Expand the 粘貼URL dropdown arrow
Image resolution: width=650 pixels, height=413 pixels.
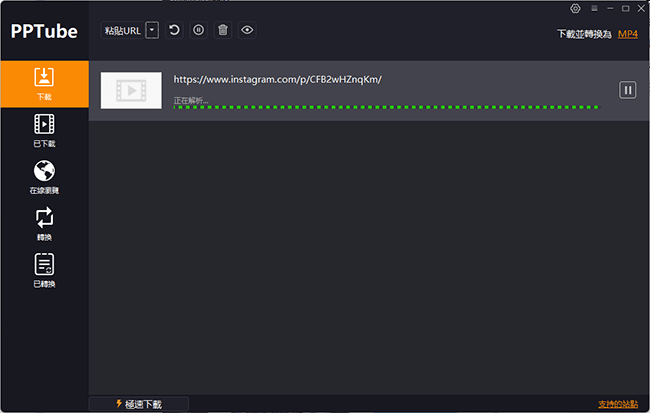152,31
